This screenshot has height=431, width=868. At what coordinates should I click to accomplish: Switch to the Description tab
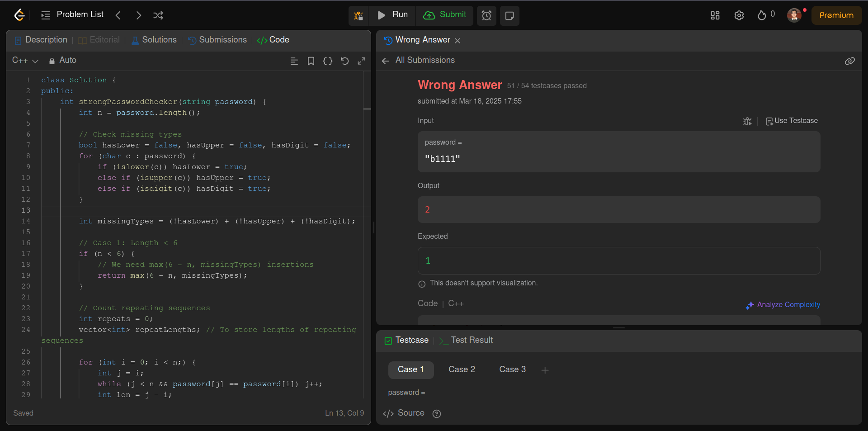(41, 40)
